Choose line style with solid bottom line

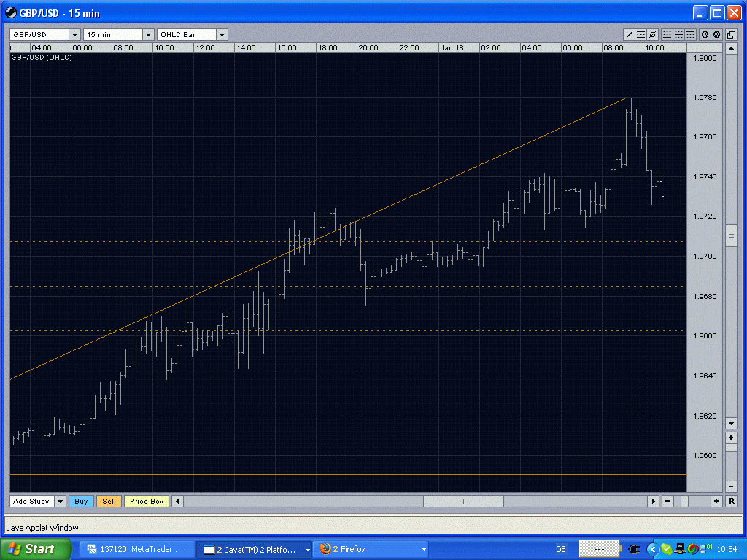click(667, 35)
